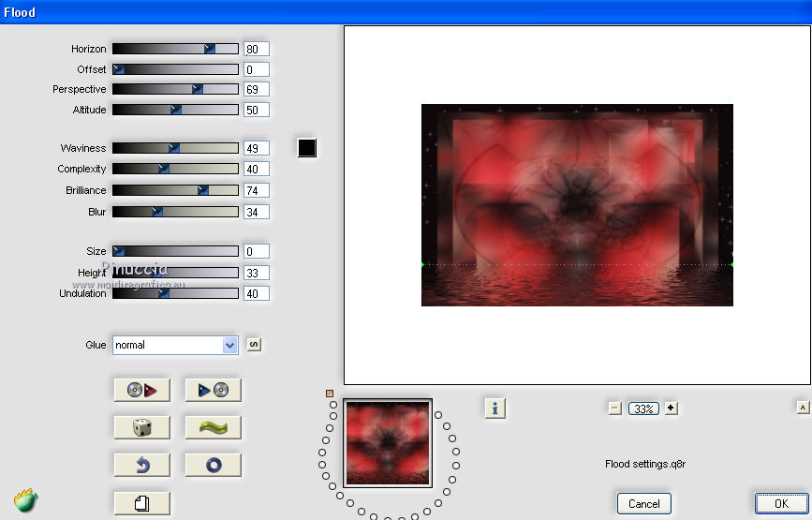Click the 33% zoom level field

point(643,409)
